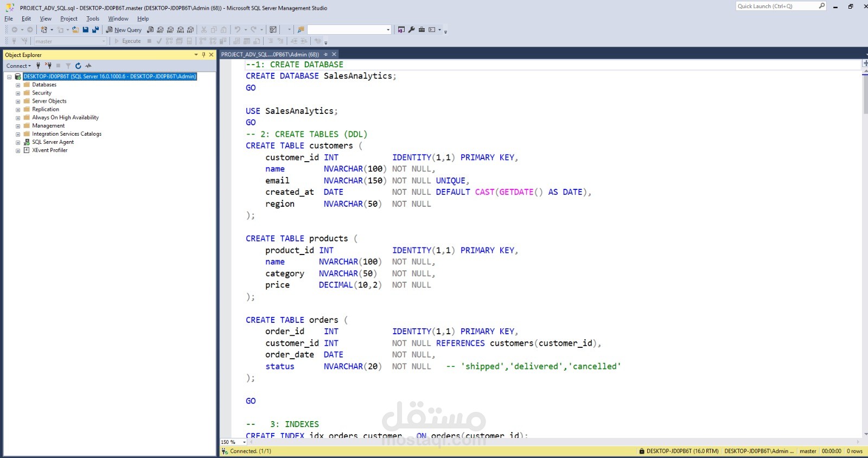Open the find combo box in toolbar
This screenshot has width=868, height=458.
pyautogui.click(x=349, y=29)
